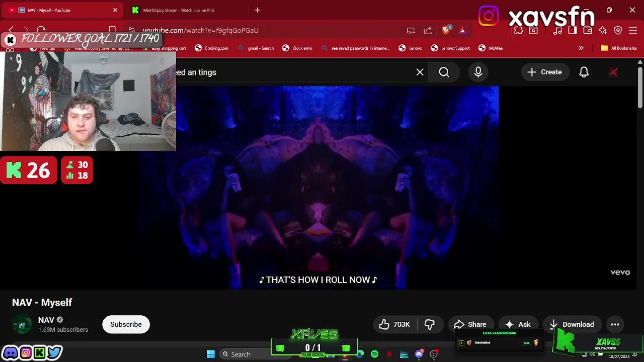Open the eBay shopping cart bookmark

165,48
